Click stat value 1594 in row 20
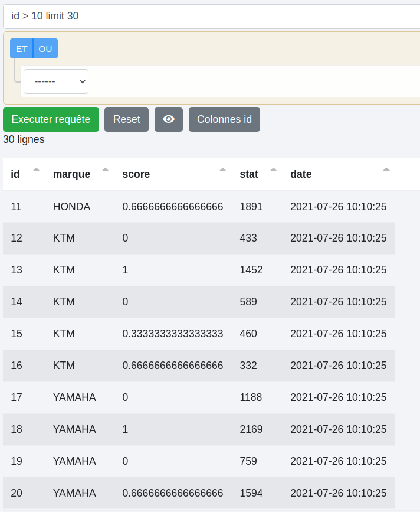 tap(251, 493)
